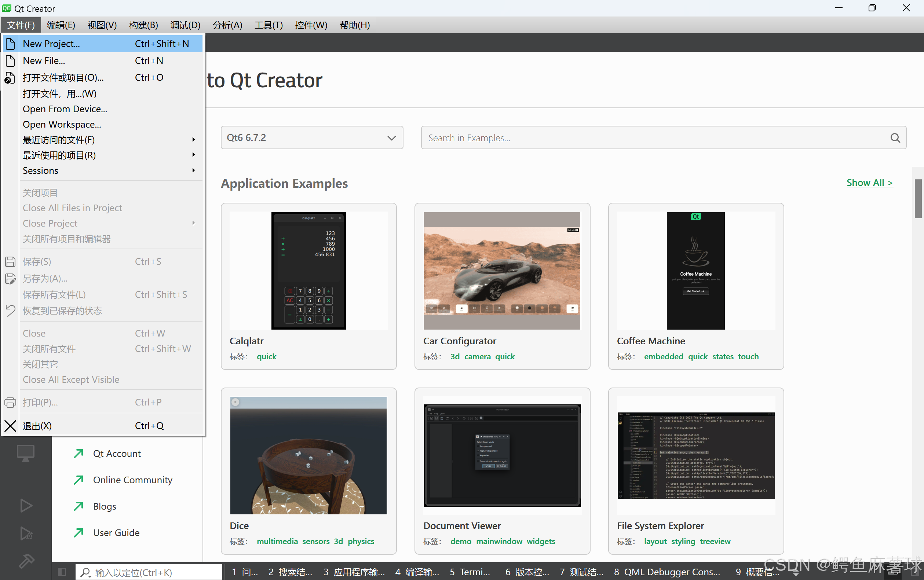The height and width of the screenshot is (580, 924).
Task: Open the 控件(W) menu
Action: click(x=311, y=25)
